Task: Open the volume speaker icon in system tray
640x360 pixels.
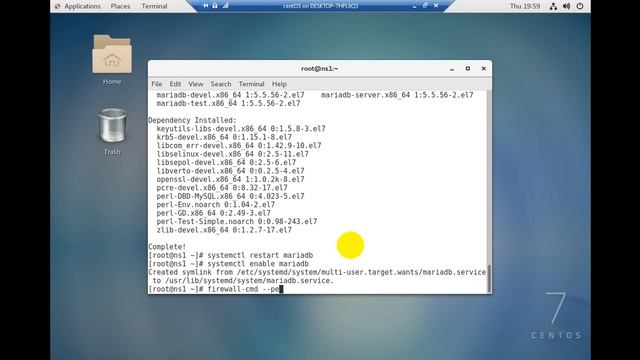Action: point(567,6)
